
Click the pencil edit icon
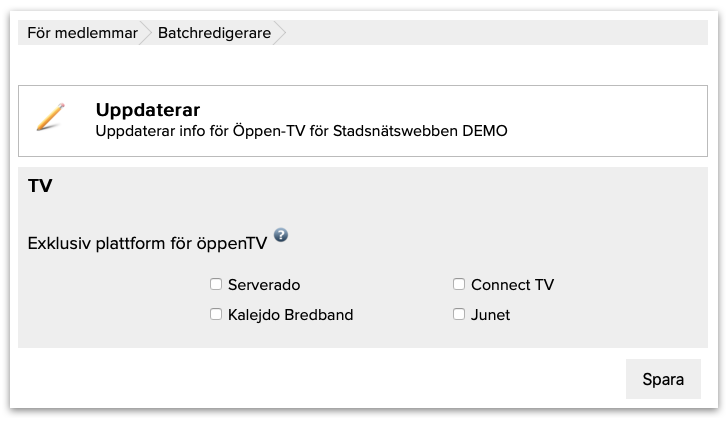[50, 117]
